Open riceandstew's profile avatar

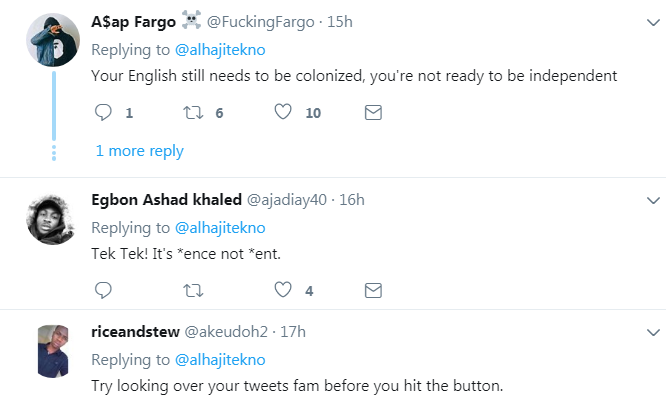[x=51, y=350]
